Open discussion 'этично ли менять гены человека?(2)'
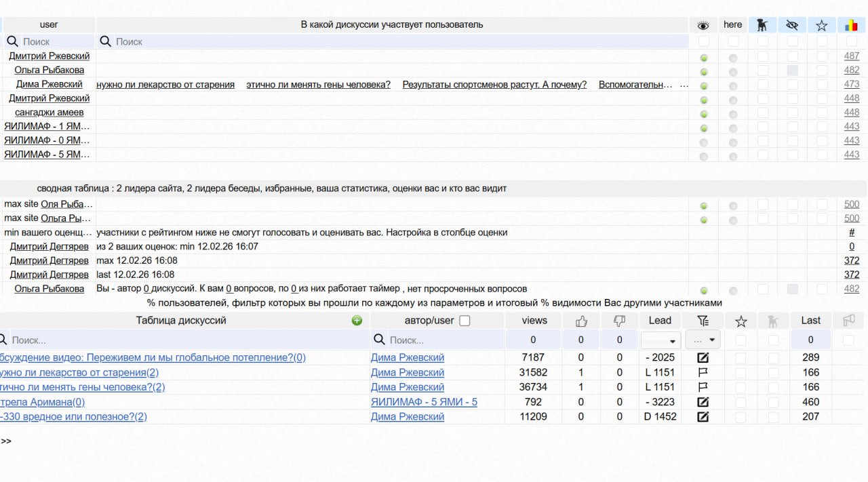The width and height of the screenshot is (868, 482). 82,387
